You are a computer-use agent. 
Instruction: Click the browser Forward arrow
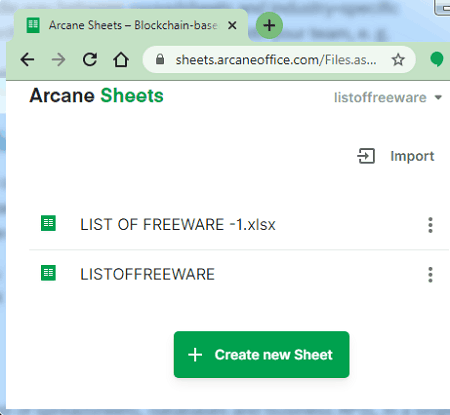pos(59,60)
